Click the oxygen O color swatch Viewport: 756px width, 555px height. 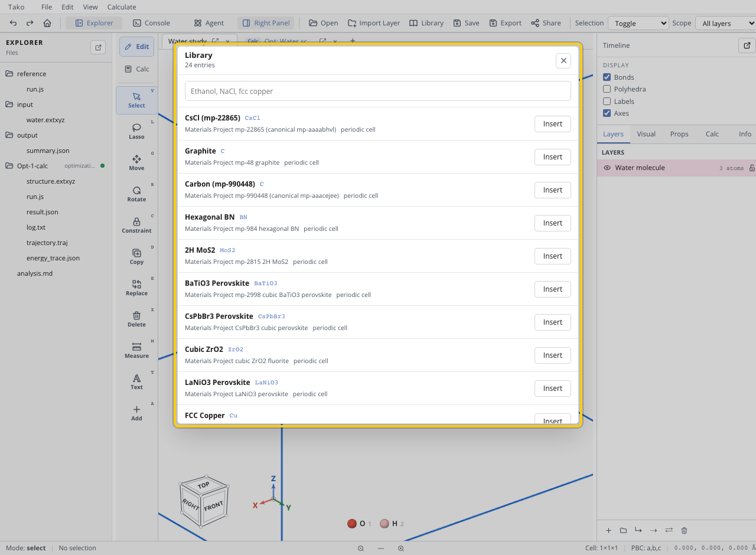352,524
